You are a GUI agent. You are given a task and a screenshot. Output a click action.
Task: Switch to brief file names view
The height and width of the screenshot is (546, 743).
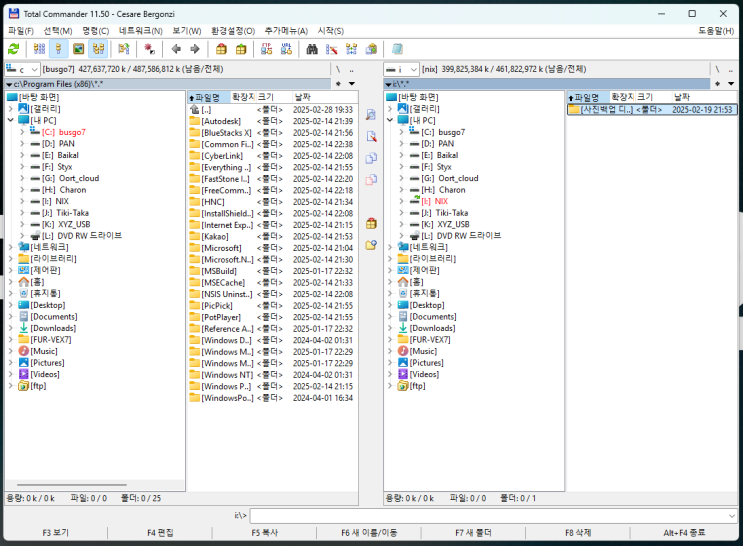39,49
